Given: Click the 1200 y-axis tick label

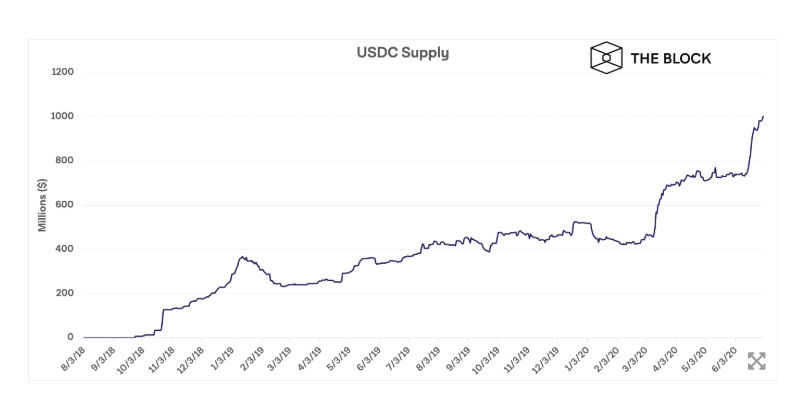Looking at the screenshot, I should tap(63, 72).
